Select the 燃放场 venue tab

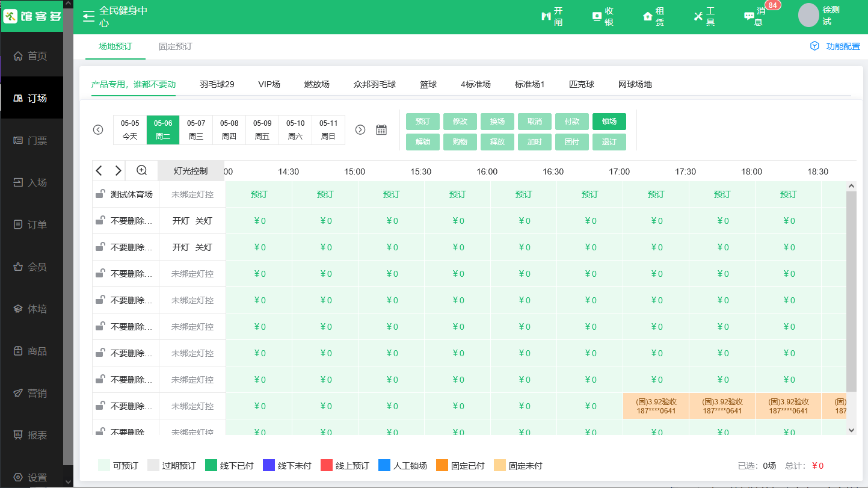[x=317, y=84]
